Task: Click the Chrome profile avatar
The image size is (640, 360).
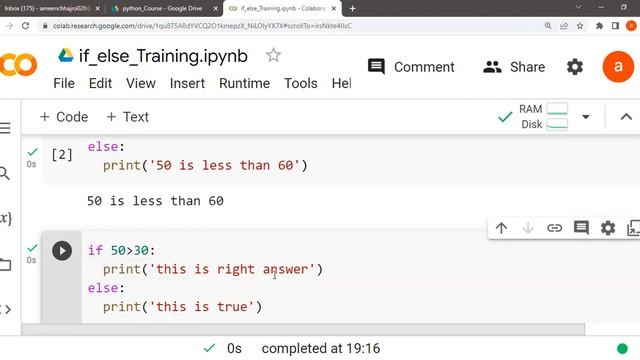Action: (631, 26)
